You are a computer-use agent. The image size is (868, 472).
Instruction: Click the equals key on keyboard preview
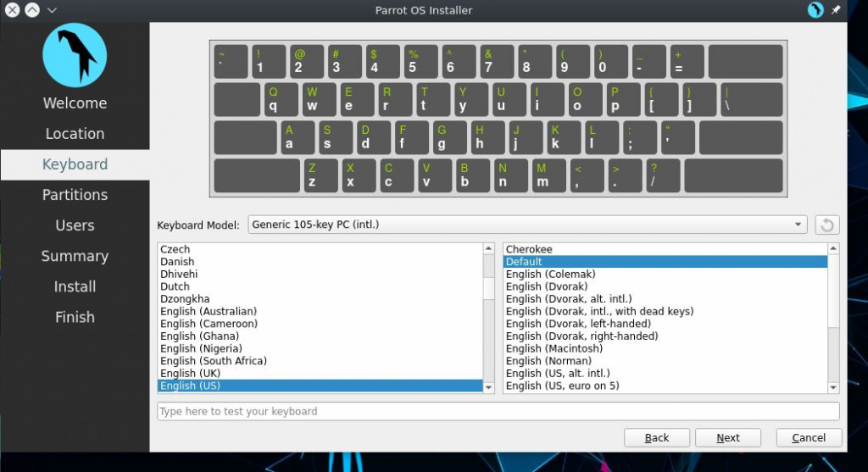(687, 61)
